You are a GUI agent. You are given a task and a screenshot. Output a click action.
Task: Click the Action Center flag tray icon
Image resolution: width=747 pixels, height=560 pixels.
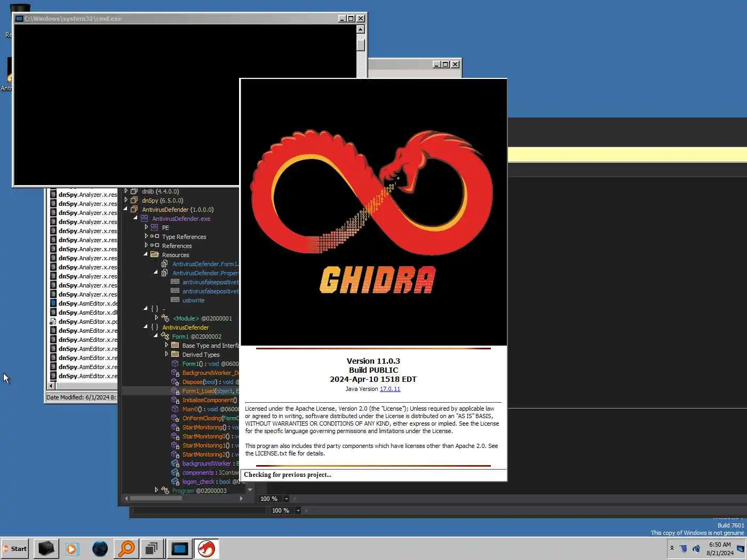point(684,548)
